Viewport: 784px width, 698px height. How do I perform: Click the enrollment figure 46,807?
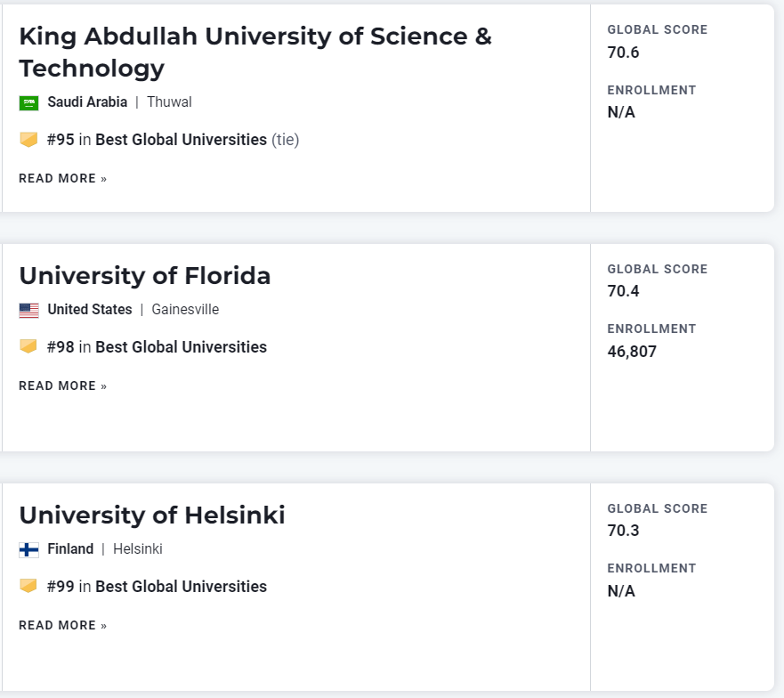(632, 352)
